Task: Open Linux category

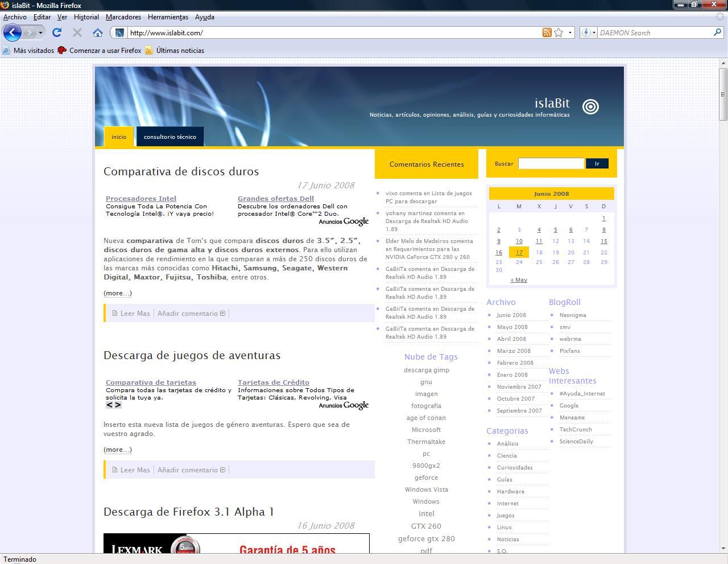Action: tap(504, 527)
